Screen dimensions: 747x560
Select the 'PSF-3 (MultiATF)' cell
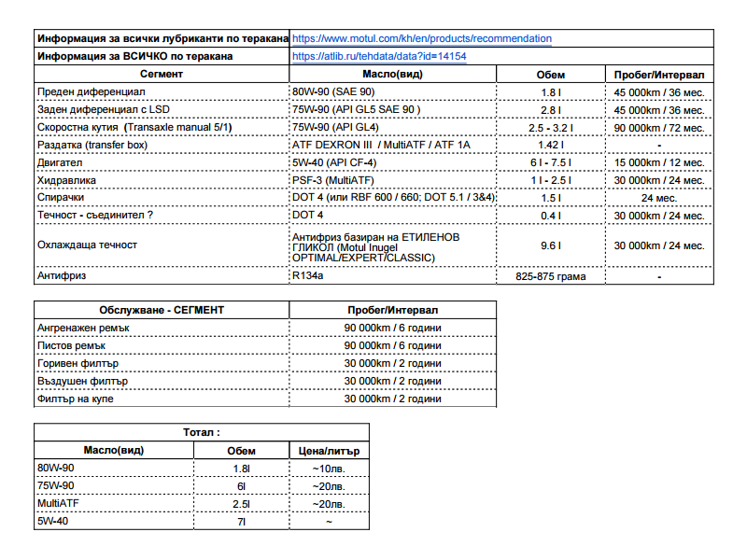pyautogui.click(x=392, y=180)
